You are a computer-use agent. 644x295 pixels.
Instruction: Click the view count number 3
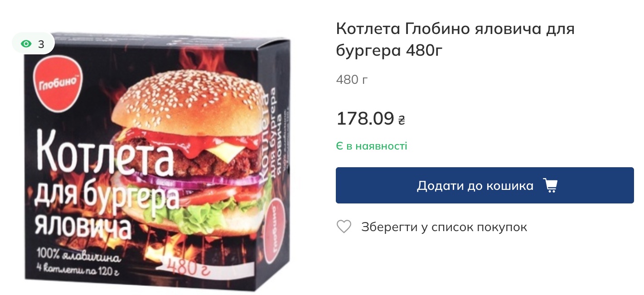coord(41,44)
